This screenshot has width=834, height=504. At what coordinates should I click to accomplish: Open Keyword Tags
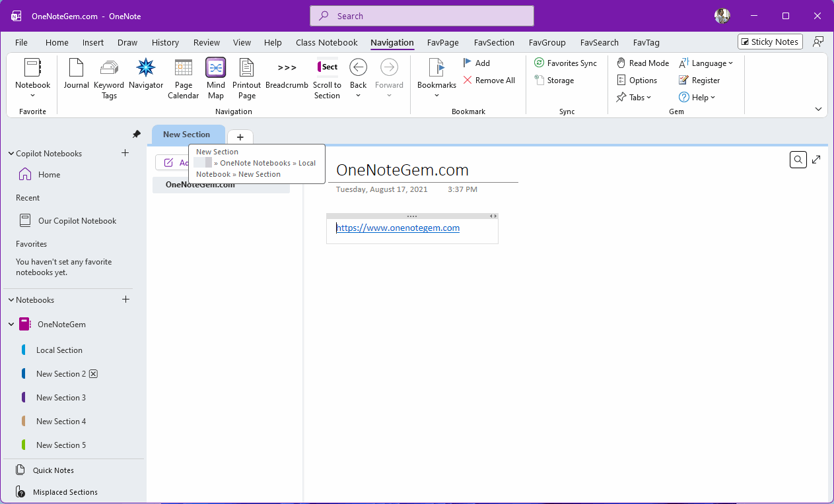click(x=109, y=79)
